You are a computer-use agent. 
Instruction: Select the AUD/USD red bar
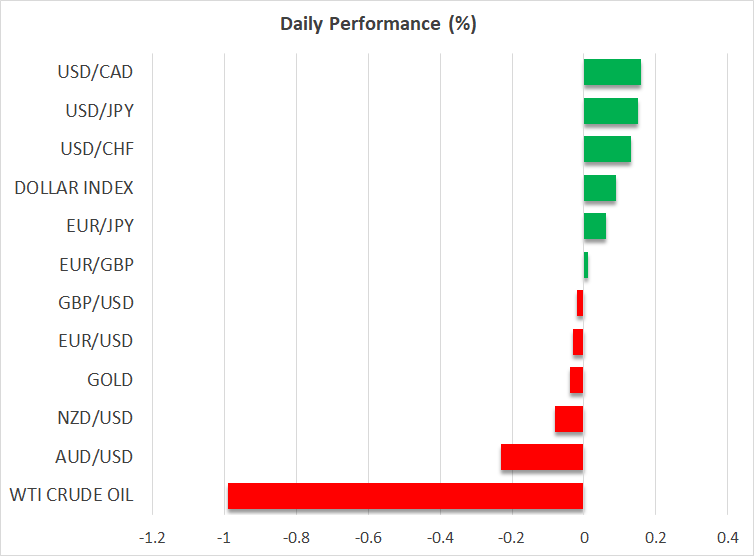point(542,457)
